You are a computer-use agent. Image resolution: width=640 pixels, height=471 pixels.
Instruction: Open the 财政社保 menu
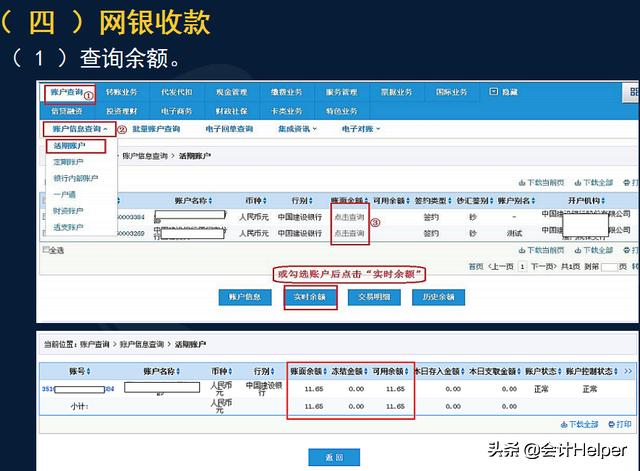coord(231,111)
